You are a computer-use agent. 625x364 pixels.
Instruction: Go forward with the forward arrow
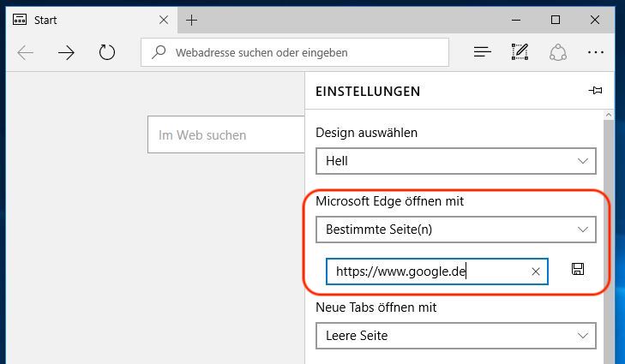66,52
